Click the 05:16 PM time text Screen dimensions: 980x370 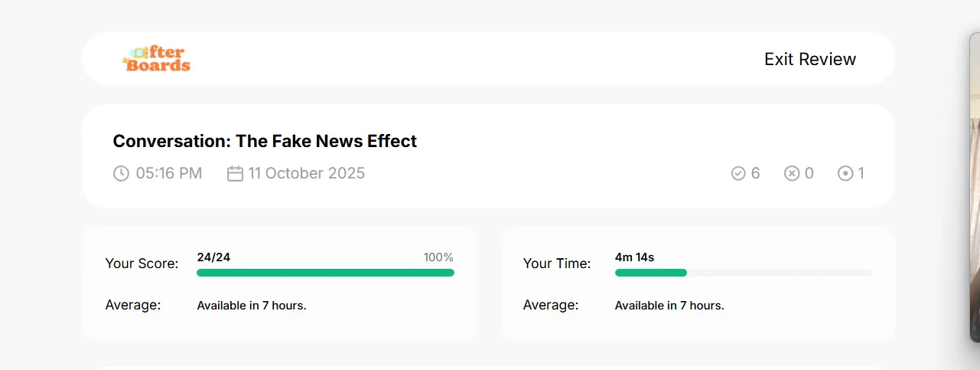(169, 173)
